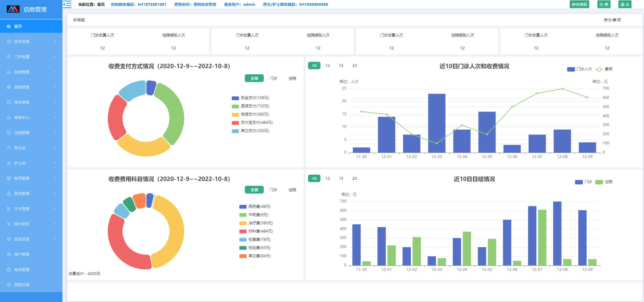Image resolution: width=644 pixels, height=302 pixels.
Task: Toggle 治疗费(580元) legend swatch
Action: 243,223
